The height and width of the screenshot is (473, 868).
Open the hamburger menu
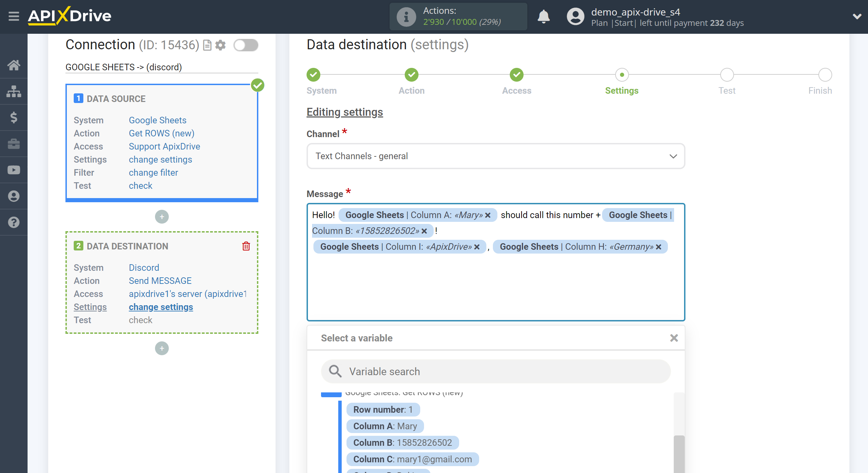(x=14, y=16)
